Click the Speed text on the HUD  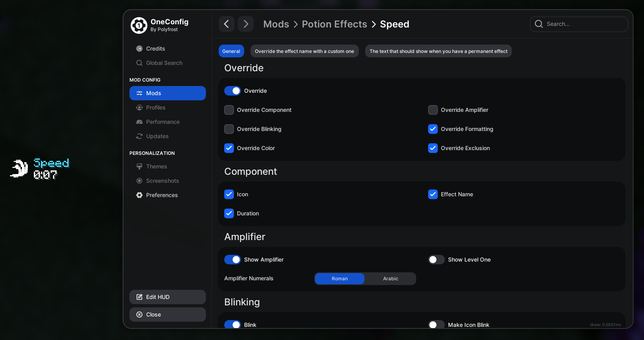[51, 163]
